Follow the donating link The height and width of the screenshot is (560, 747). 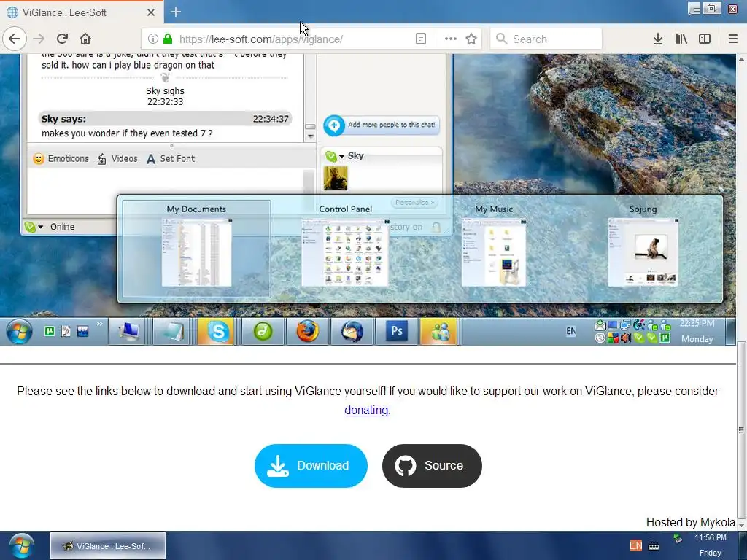coord(366,410)
